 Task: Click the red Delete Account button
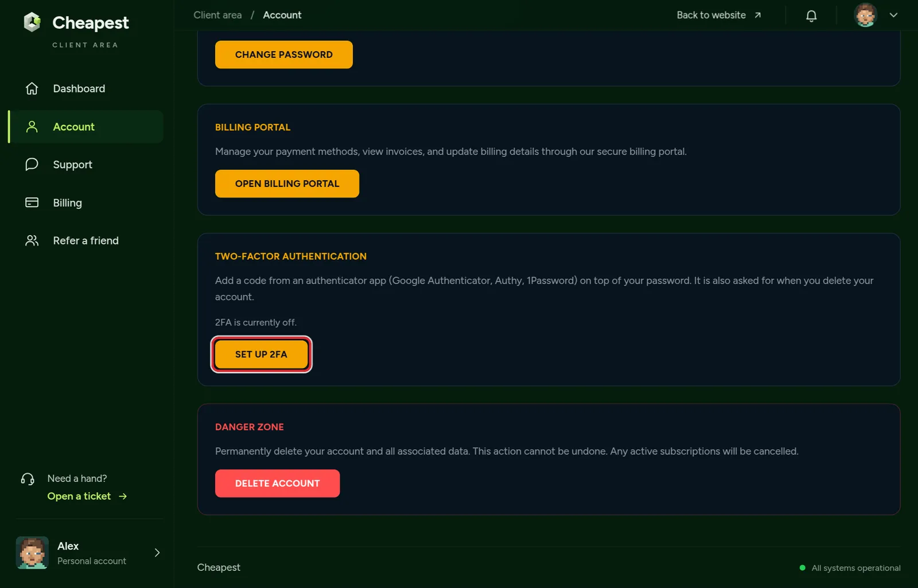click(277, 484)
